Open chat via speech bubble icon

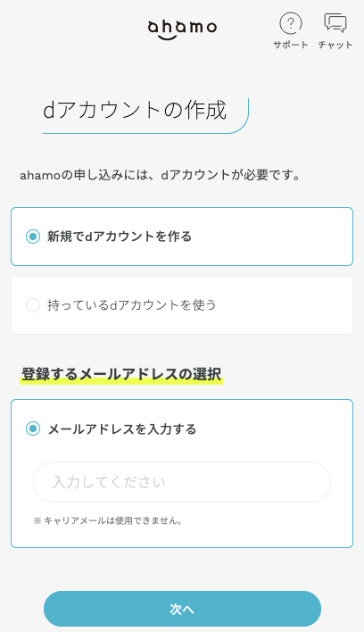tap(335, 23)
